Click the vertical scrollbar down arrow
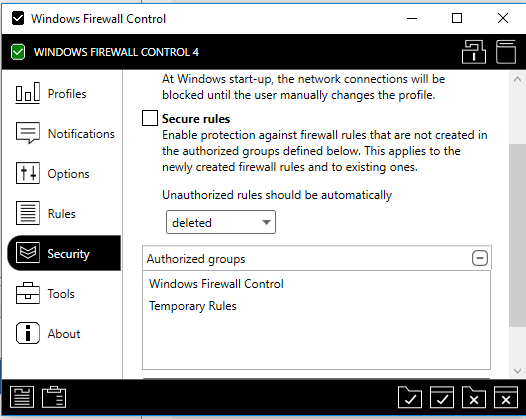 [517, 371]
